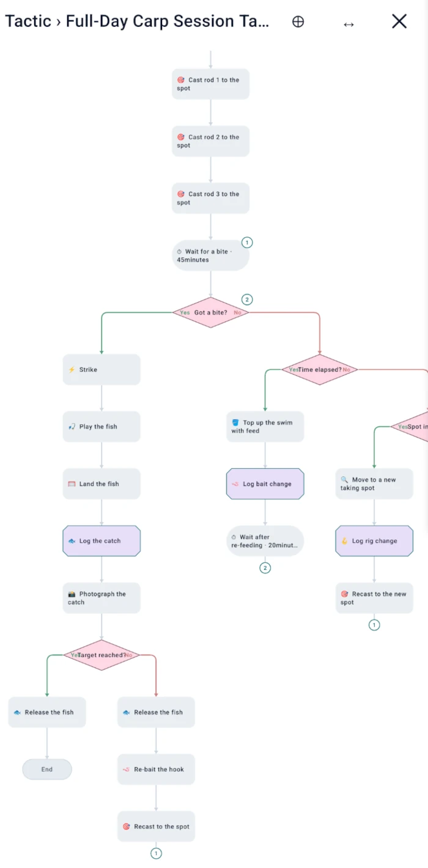428x868 pixels.
Task: Open the 'Log bait change' node
Action: pyautogui.click(x=265, y=484)
